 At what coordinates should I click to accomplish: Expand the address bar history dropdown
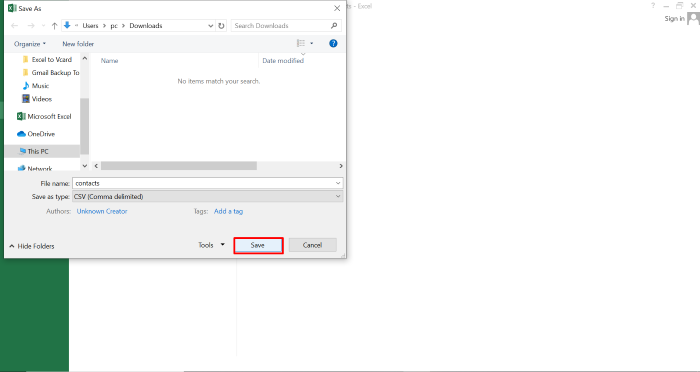pos(211,26)
